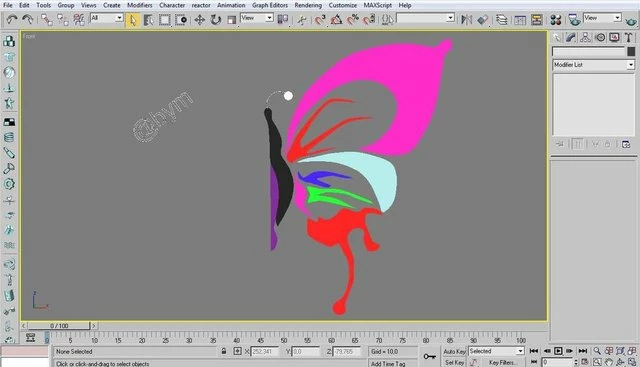Open the MAXScript menu
The height and width of the screenshot is (367, 640).
point(378,5)
